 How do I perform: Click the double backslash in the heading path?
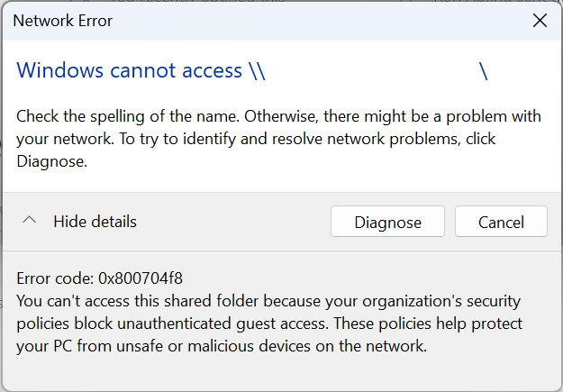coord(257,70)
